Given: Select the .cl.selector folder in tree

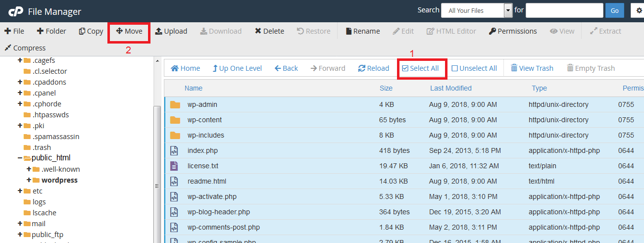Looking at the screenshot, I should pyautogui.click(x=50, y=71).
